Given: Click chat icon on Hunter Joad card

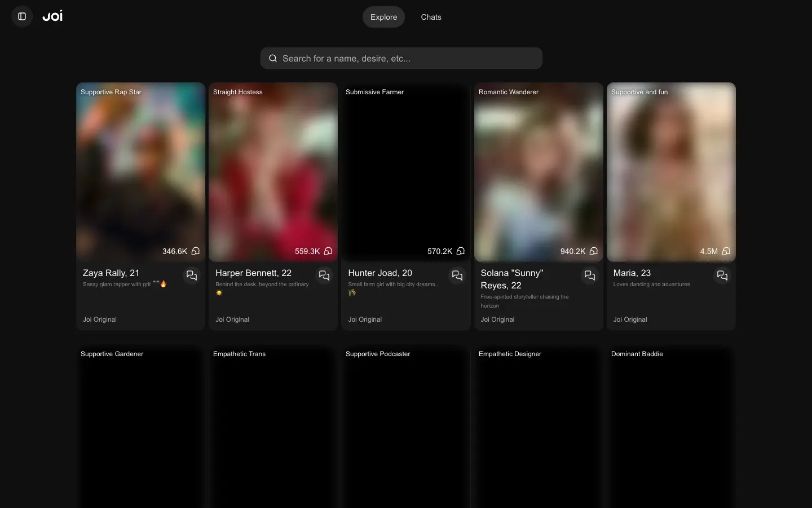Looking at the screenshot, I should coord(457,275).
